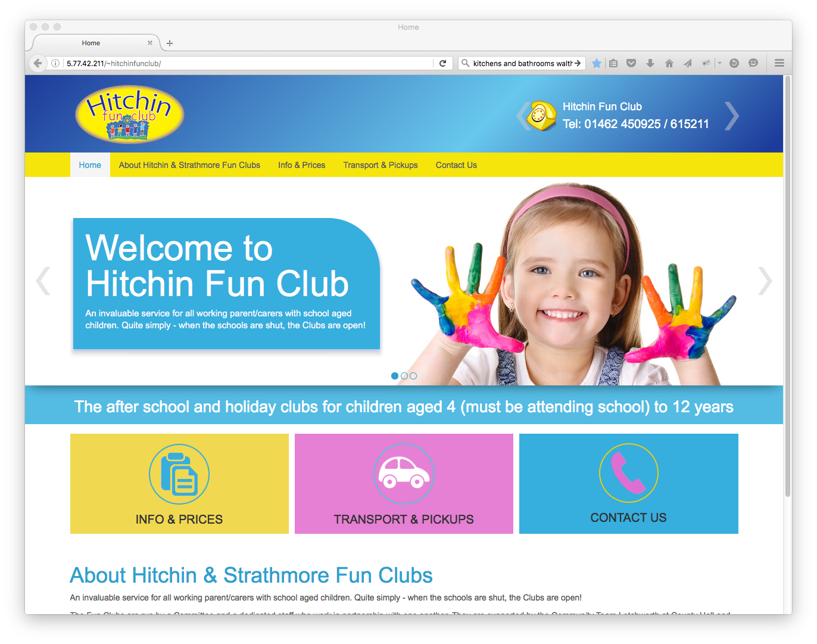This screenshot has width=817, height=644.
Task: Bookmark this page with the star icon
Action: pos(596,63)
